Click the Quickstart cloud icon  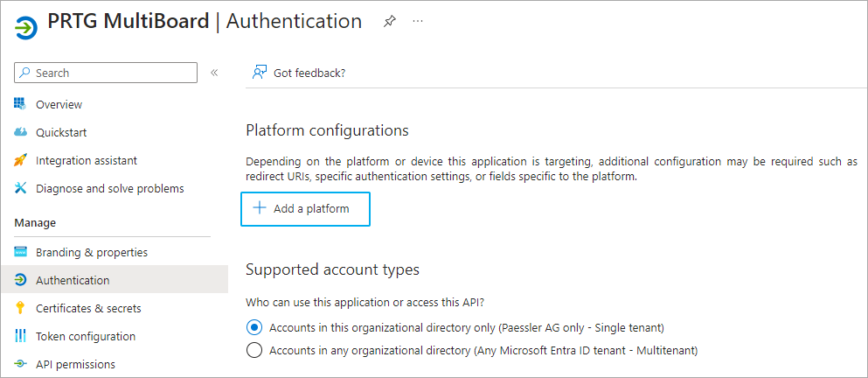pyautogui.click(x=20, y=132)
